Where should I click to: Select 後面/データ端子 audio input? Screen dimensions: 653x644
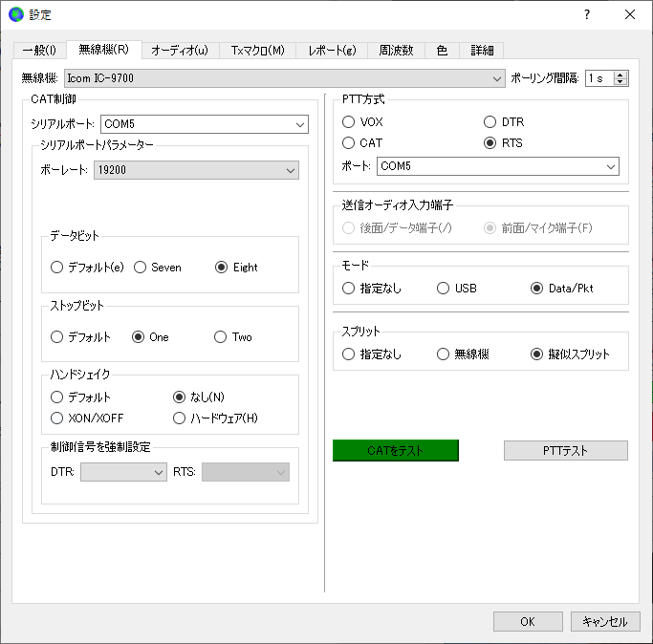[397, 228]
